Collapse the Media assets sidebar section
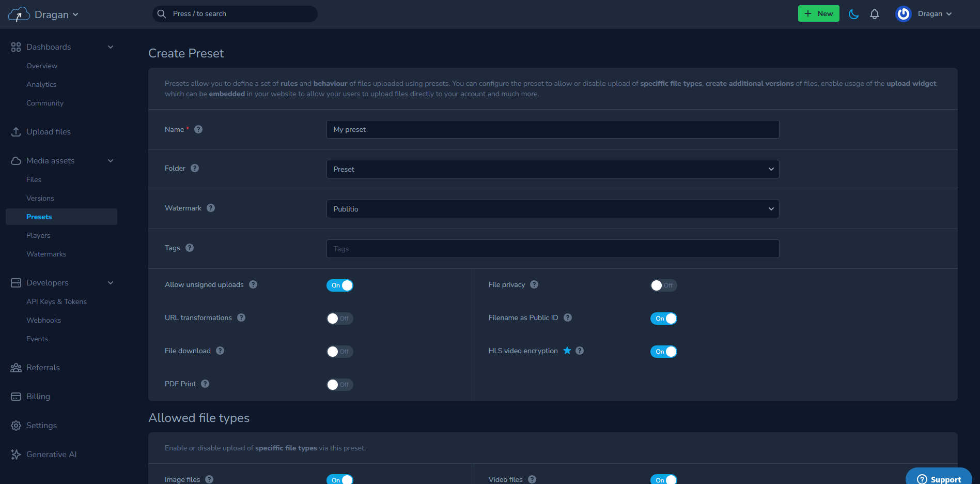980x484 pixels. [110, 161]
